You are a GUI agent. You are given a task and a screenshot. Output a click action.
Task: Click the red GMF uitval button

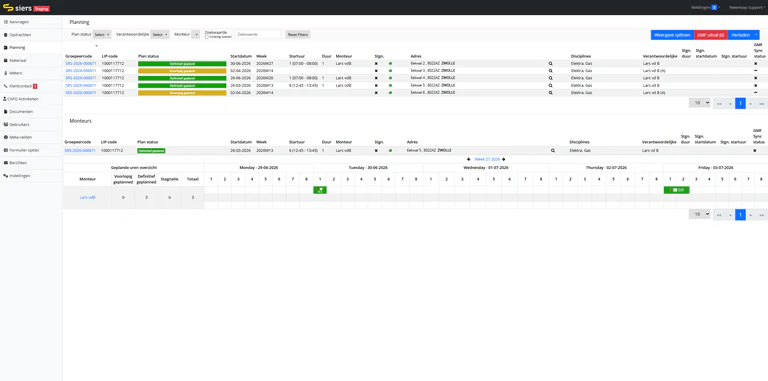(x=711, y=35)
